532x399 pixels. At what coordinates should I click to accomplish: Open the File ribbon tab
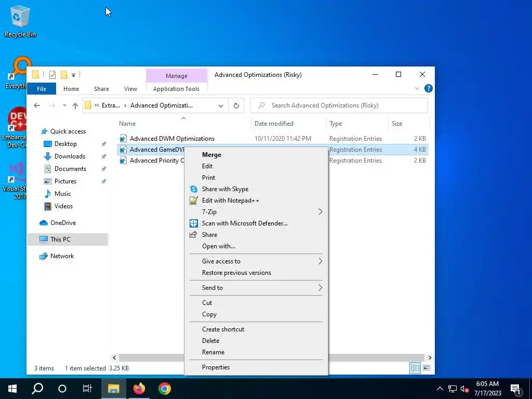42,89
